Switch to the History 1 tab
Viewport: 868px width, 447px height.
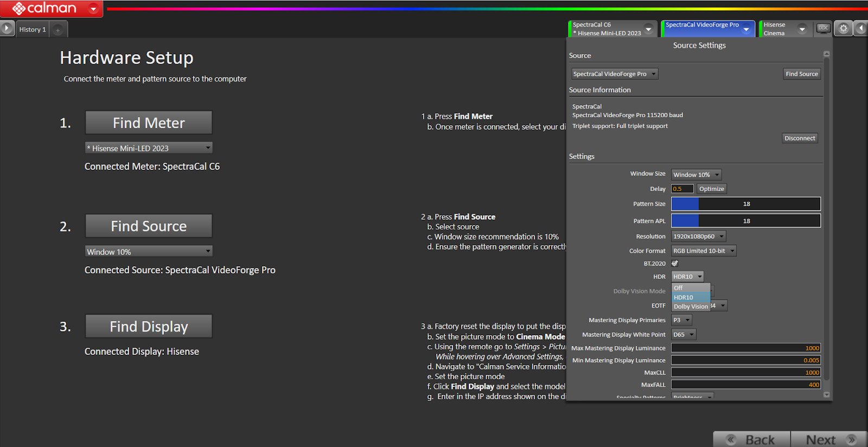click(33, 29)
